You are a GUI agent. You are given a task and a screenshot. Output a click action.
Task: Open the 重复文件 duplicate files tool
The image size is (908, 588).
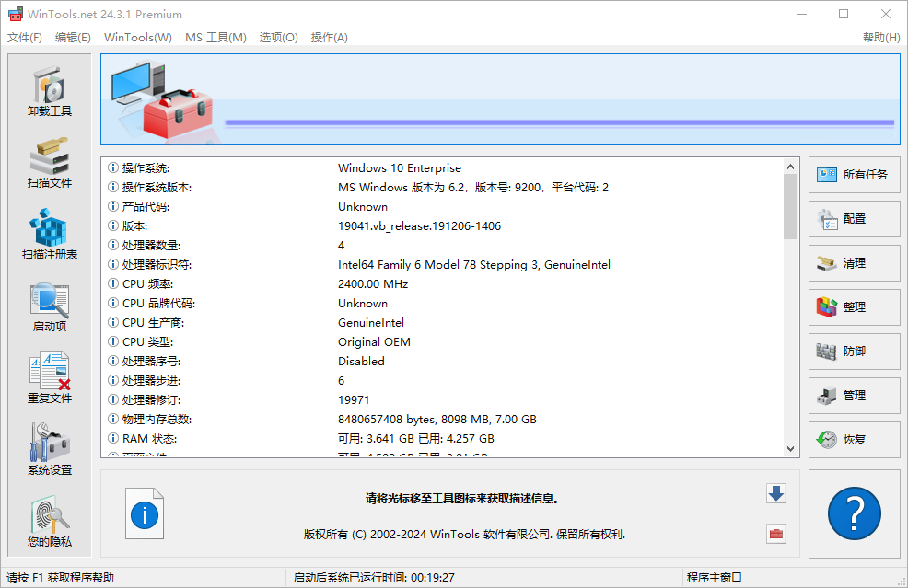(49, 378)
